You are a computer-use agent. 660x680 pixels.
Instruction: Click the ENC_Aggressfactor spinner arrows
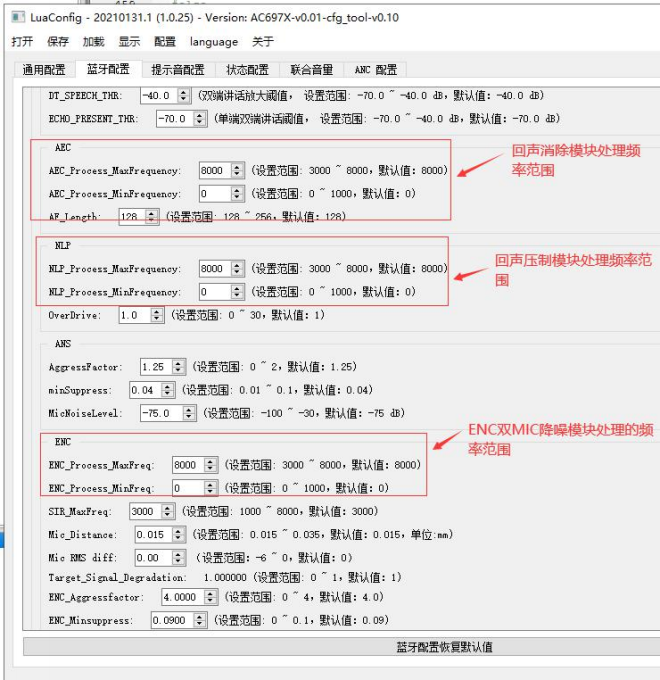click(210, 597)
